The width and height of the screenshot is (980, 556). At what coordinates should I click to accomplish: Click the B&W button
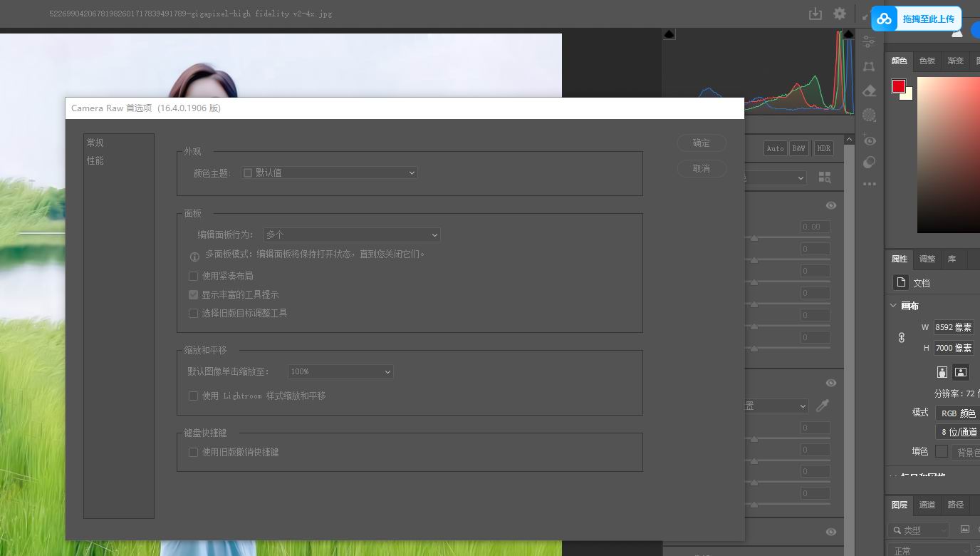[799, 148]
